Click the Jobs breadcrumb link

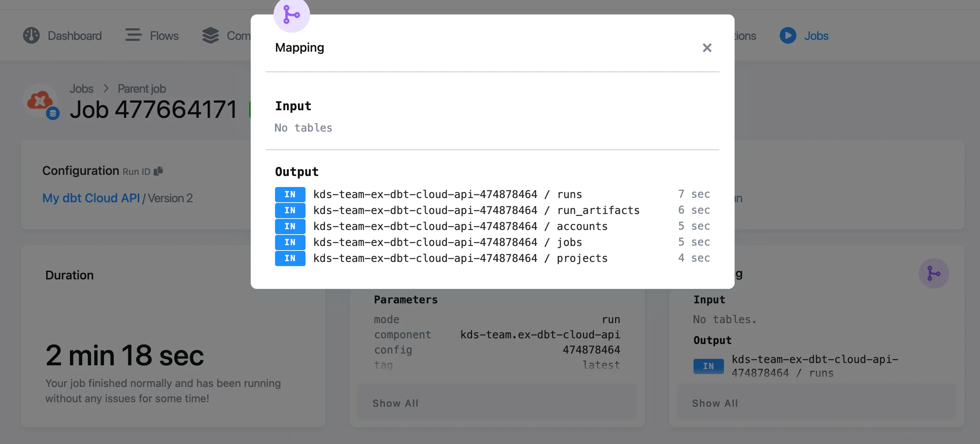(81, 89)
